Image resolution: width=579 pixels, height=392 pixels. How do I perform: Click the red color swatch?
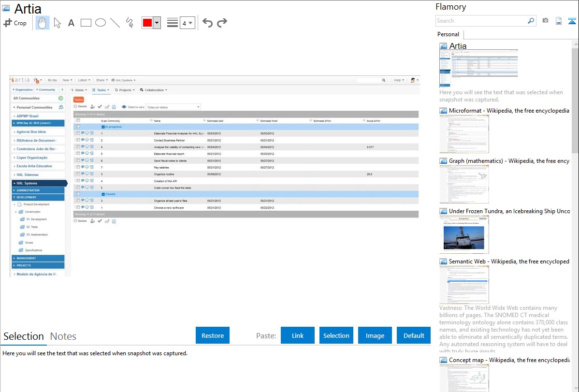[x=147, y=23]
